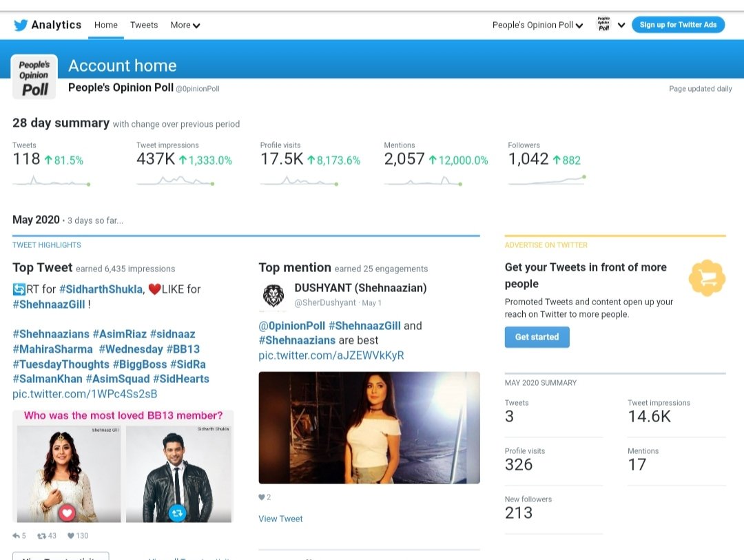Click the 1,042 Followers figure
This screenshot has height=560, width=744.
[x=528, y=159]
